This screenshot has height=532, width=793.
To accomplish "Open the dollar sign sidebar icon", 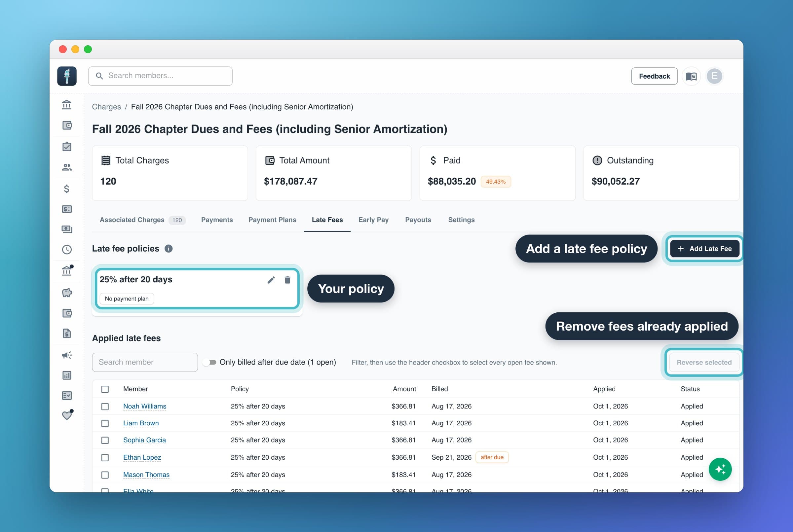I will tap(67, 189).
